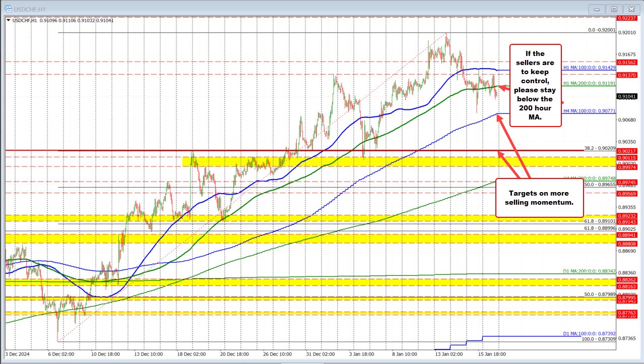Close the USDCHF,H1 chart window
This screenshot has width=644, height=364.
(630, 9)
